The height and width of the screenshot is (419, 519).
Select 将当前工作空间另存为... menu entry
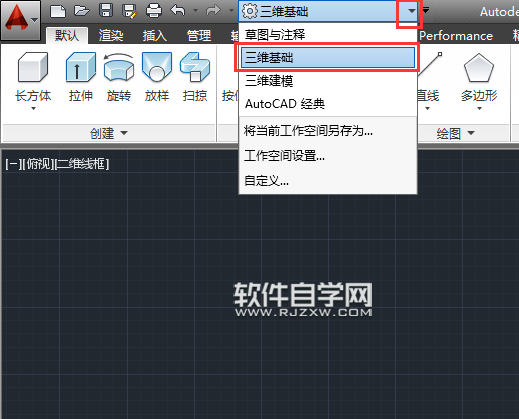328,131
